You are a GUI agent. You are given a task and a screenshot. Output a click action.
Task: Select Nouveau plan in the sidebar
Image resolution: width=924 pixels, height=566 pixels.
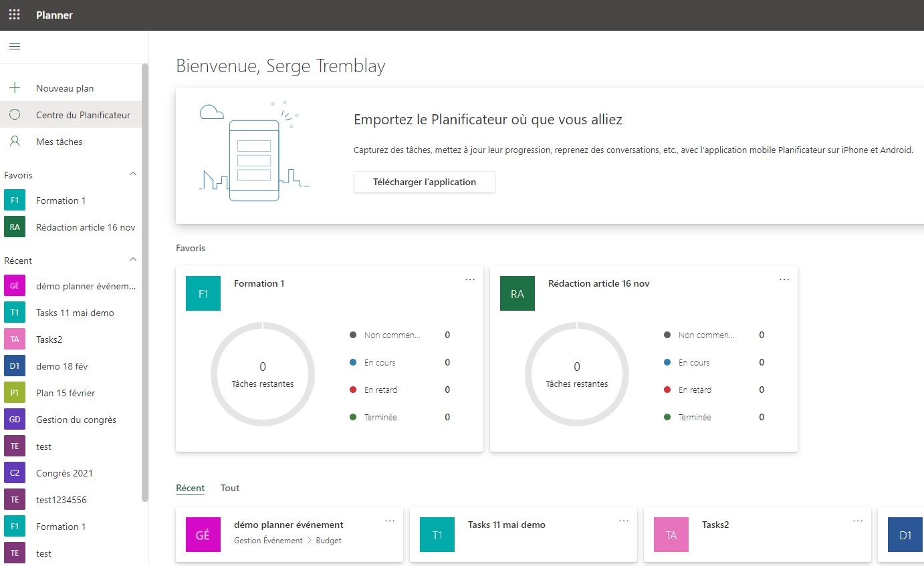pos(71,88)
